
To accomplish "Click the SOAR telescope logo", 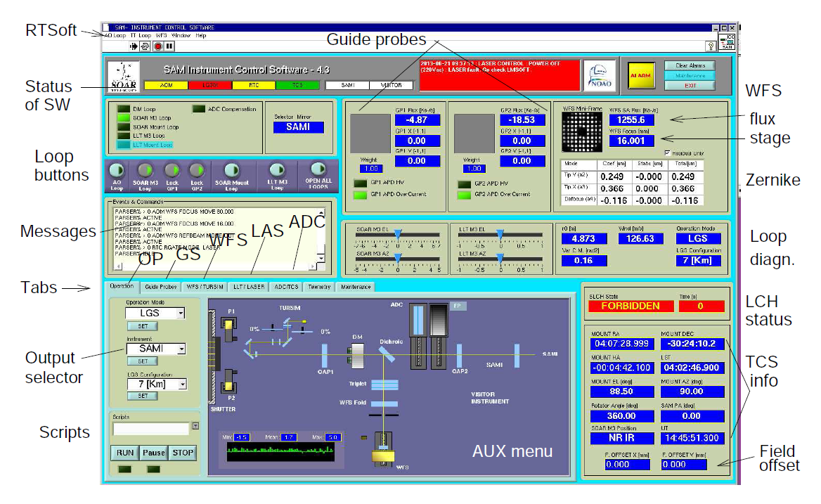I will 124,77.
